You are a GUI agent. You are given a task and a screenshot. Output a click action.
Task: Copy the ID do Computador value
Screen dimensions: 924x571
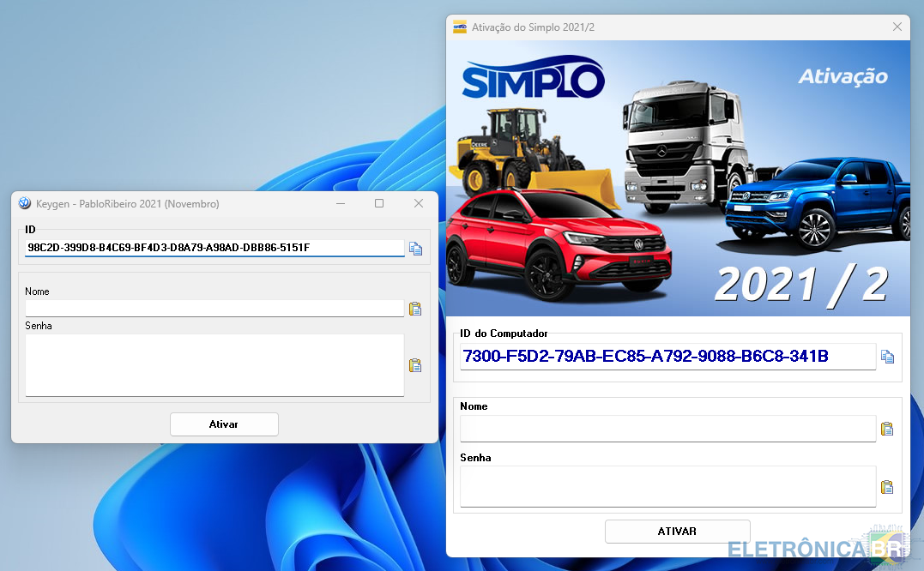point(887,357)
